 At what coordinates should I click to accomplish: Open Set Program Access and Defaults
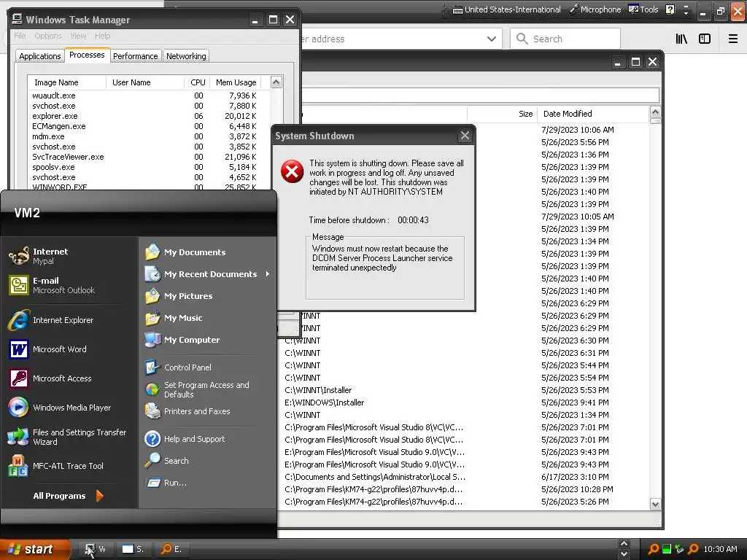(208, 389)
